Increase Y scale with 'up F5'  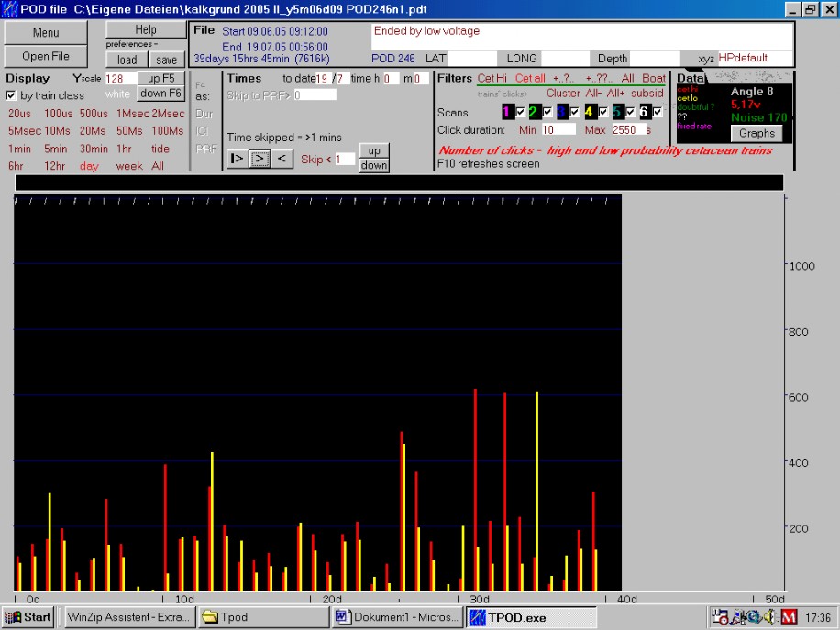(161, 79)
